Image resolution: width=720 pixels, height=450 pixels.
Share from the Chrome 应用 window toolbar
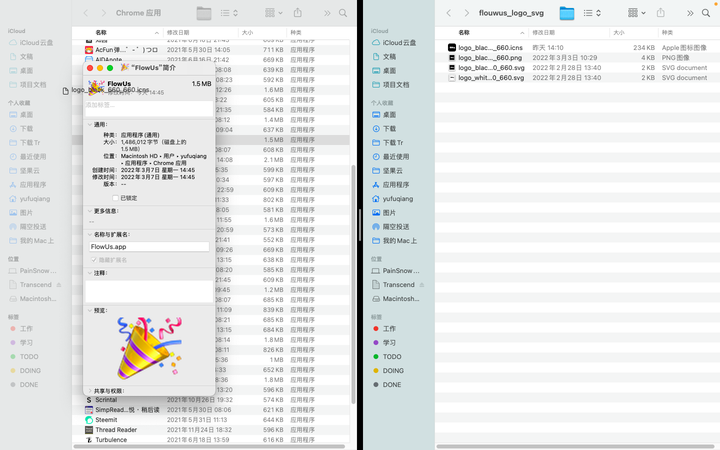[298, 12]
